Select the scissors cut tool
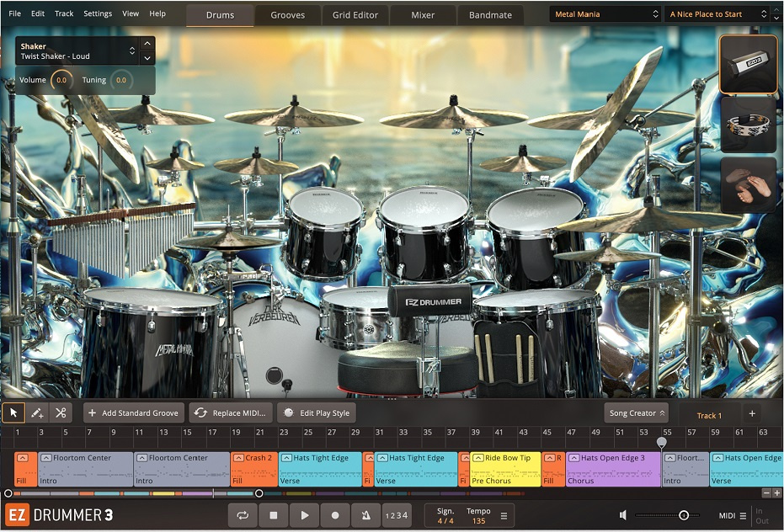 coord(60,412)
